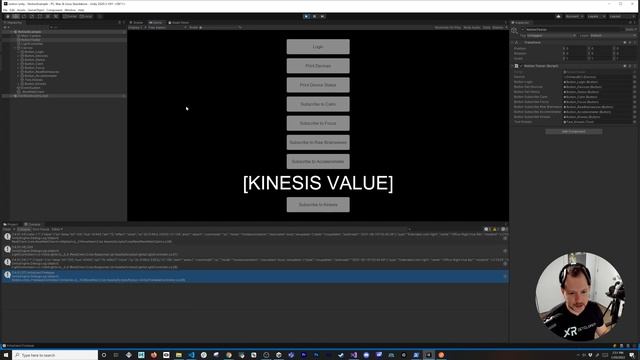Open the Static dropdown in Inspector
The width and height of the screenshot is (640, 360).
tap(631, 29)
